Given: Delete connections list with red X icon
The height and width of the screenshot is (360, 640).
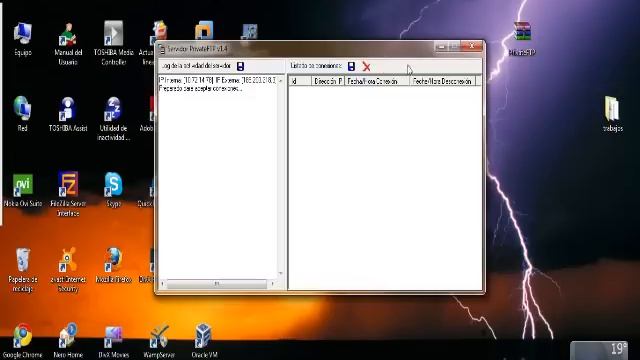Looking at the screenshot, I should point(367,67).
